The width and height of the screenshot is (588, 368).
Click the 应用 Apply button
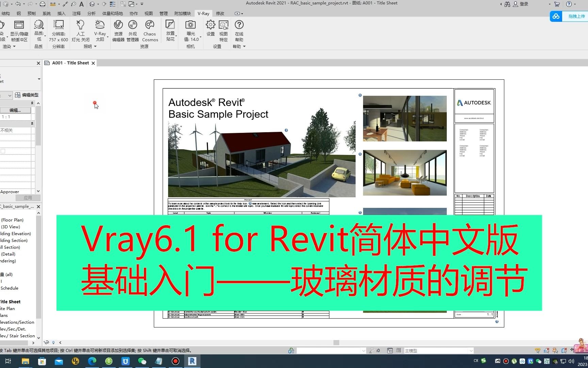[x=28, y=198]
